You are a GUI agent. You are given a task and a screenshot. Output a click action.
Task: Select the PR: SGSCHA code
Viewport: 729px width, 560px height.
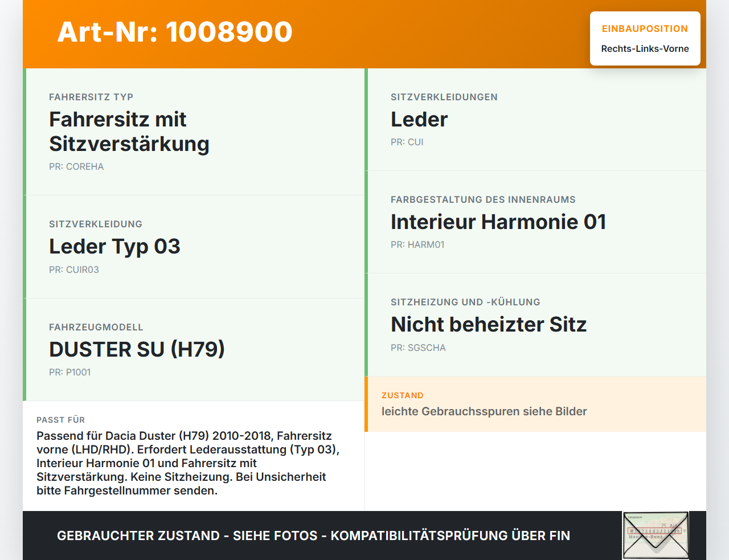click(x=418, y=348)
